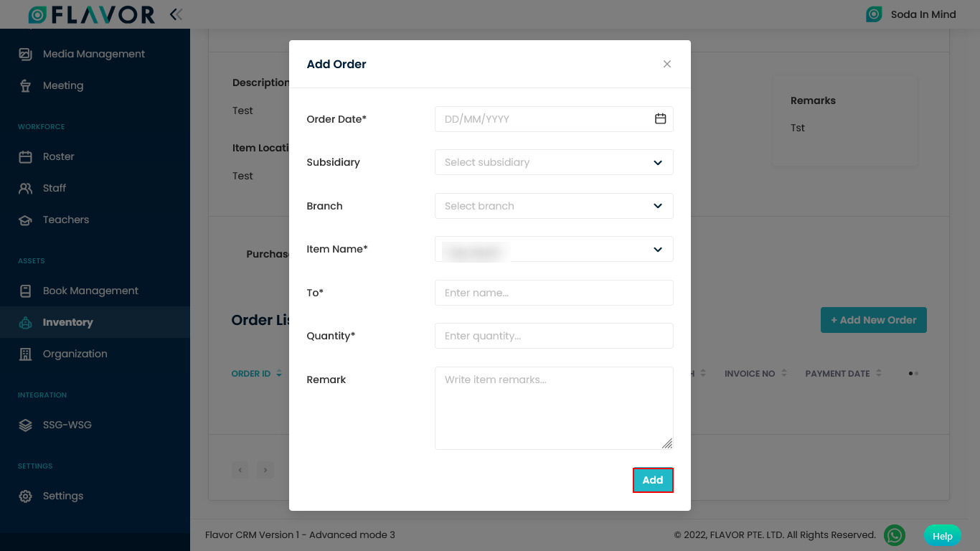Click the Add New Order button

click(x=873, y=320)
